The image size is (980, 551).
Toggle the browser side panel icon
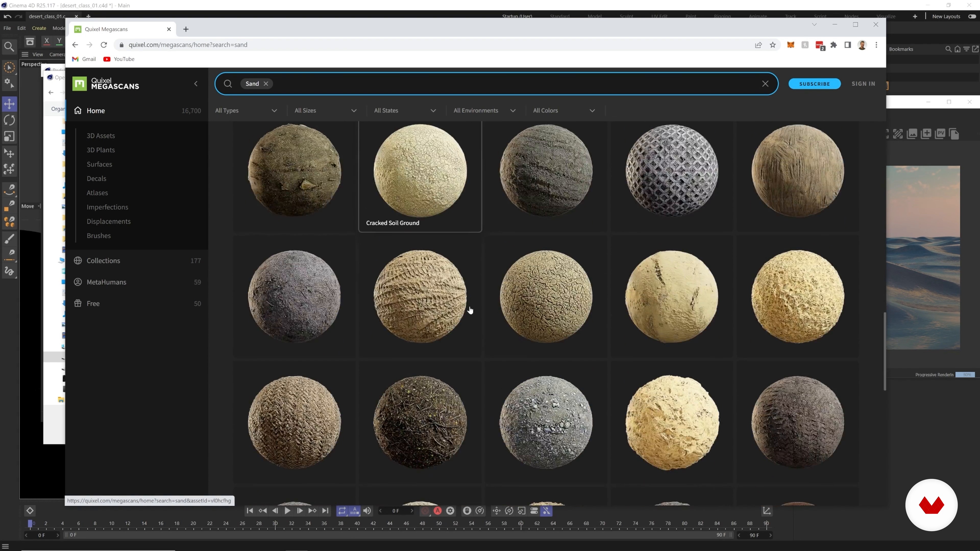[848, 45]
